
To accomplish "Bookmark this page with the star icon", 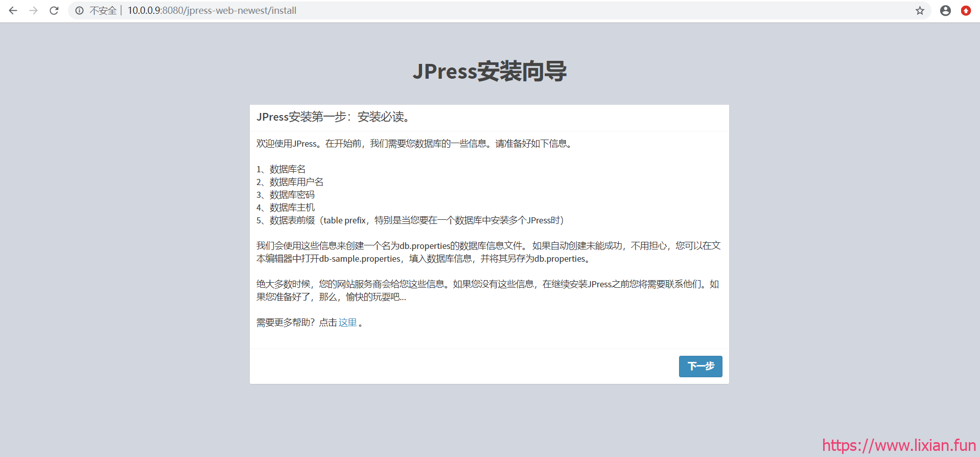I will pos(920,11).
